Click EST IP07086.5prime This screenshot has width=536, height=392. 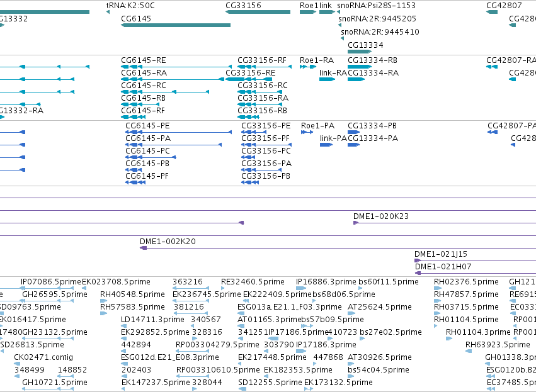pos(51,282)
